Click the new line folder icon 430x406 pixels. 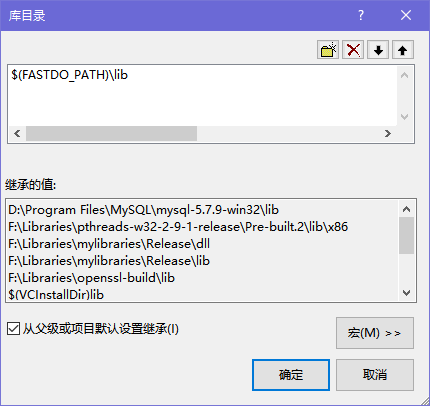click(x=328, y=50)
